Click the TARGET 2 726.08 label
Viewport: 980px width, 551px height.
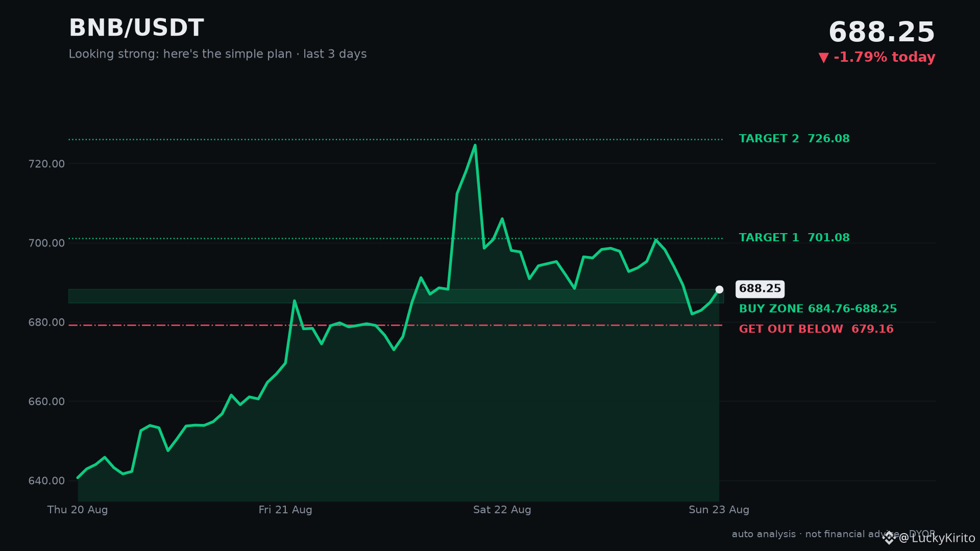(794, 139)
